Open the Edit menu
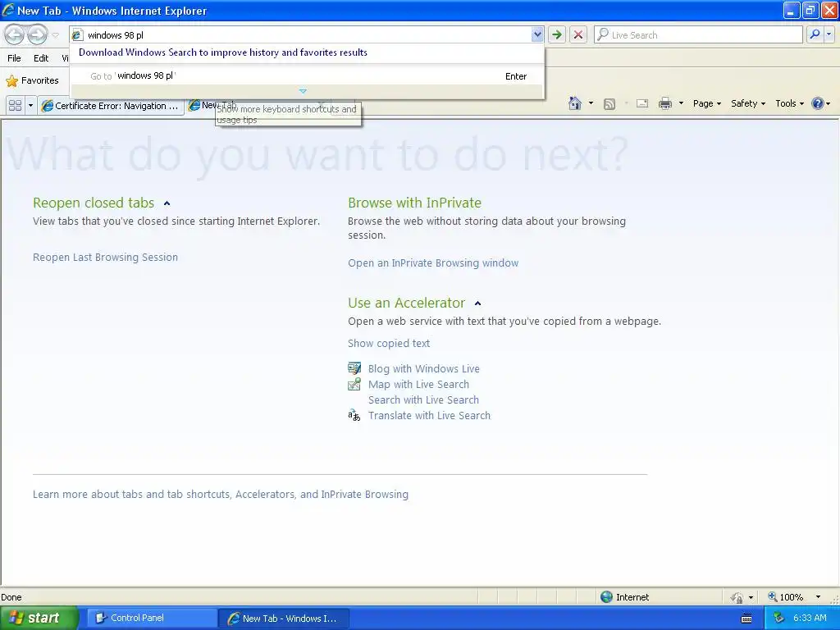The image size is (840, 630). (41, 58)
